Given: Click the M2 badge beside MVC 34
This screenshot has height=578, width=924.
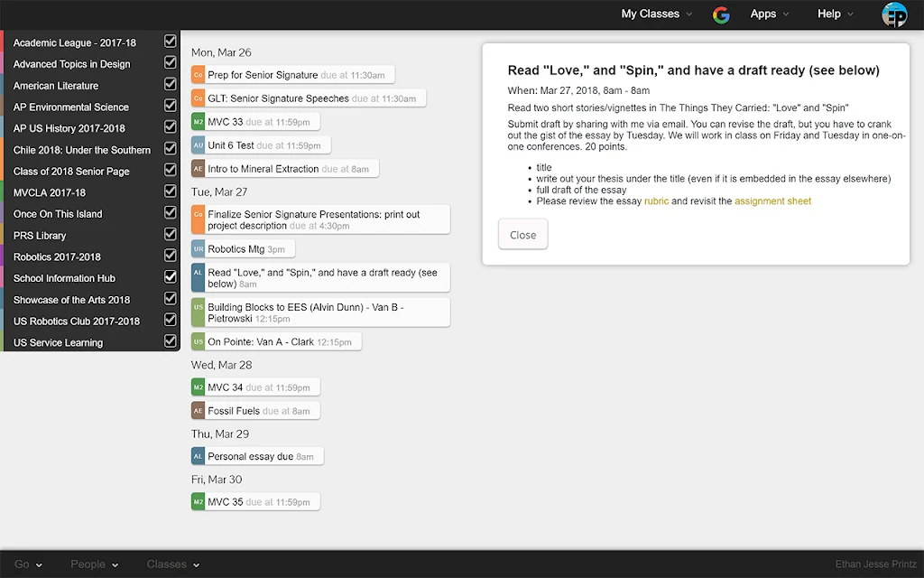Looking at the screenshot, I should coord(198,387).
